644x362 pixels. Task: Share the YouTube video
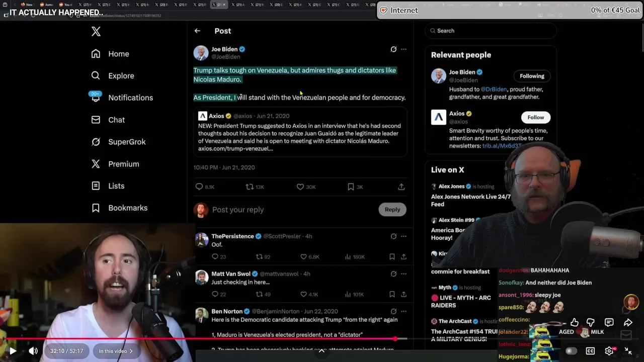pyautogui.click(x=628, y=322)
